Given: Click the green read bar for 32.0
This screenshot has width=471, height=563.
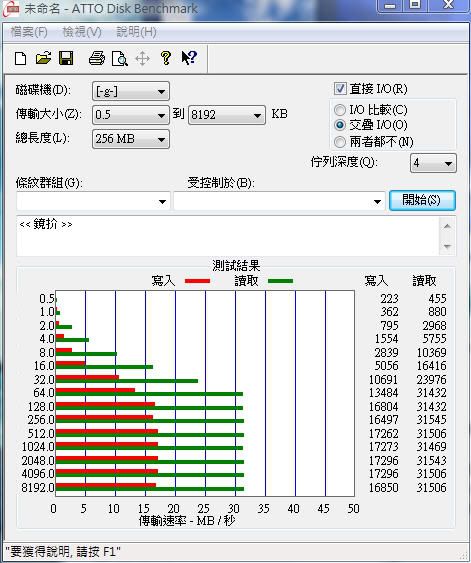Looking at the screenshot, I should click(x=127, y=381).
